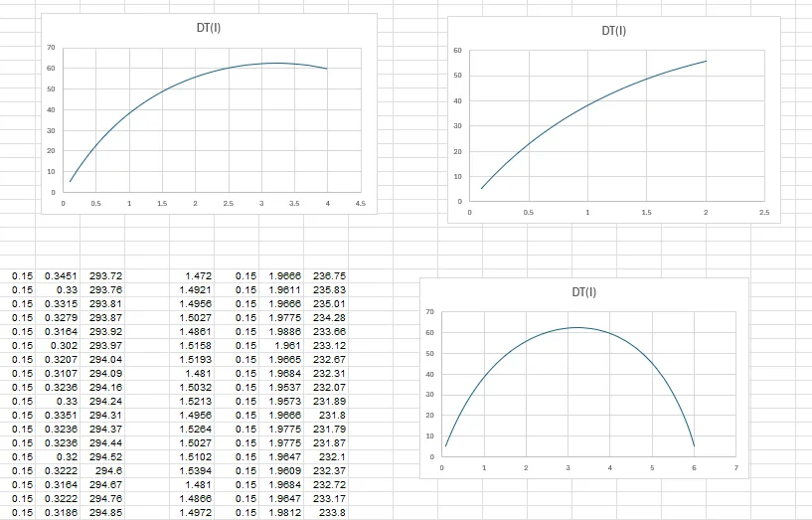Click the 294.24 value
This screenshot has height=520, width=812.
[102, 402]
